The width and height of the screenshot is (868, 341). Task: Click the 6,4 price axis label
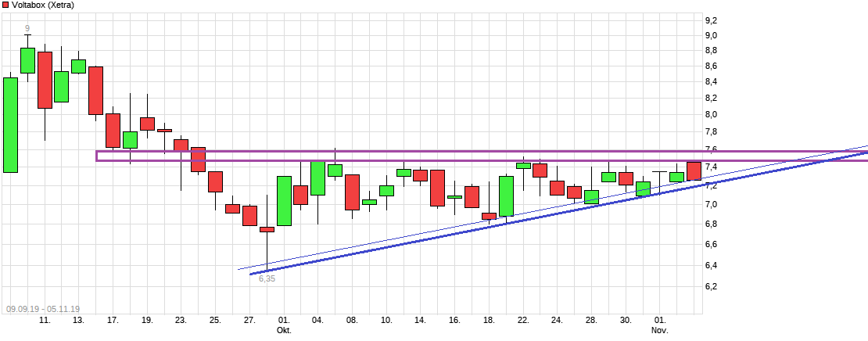(711, 265)
